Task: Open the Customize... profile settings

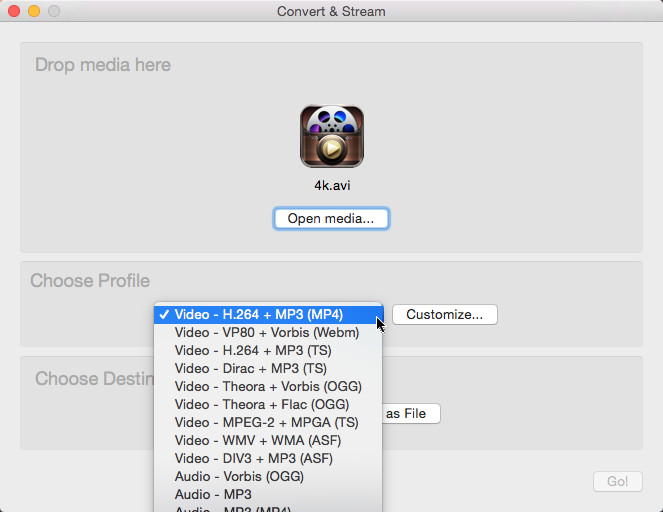Action: coord(444,314)
